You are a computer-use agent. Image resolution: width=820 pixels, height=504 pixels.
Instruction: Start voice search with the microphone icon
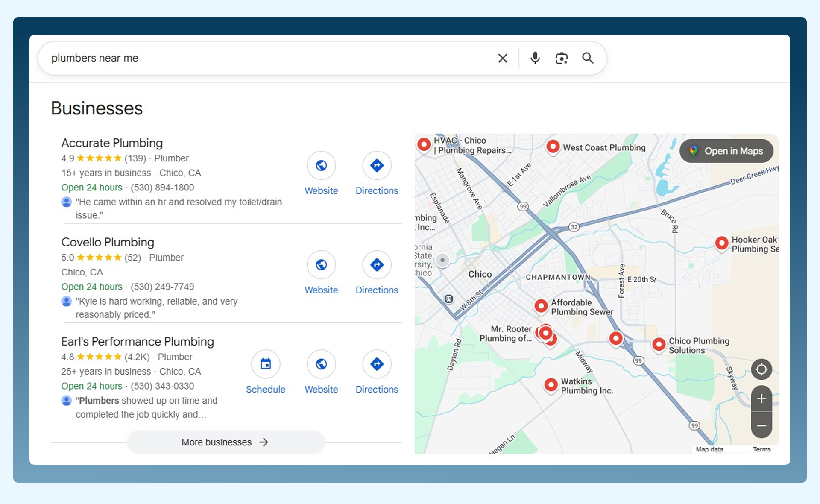click(535, 58)
